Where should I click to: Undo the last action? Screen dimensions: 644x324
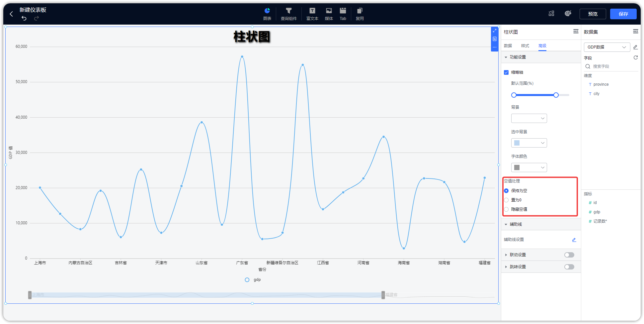(24, 18)
